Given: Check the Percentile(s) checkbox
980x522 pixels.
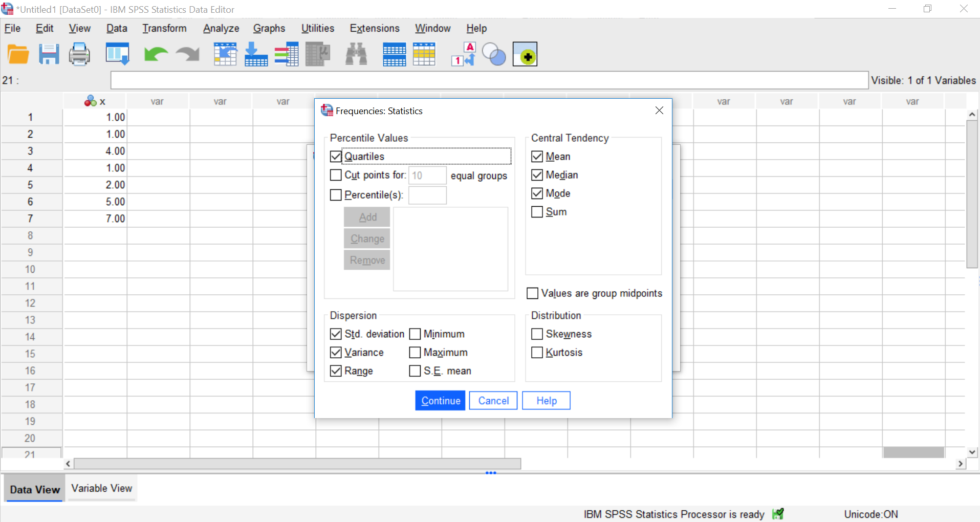Looking at the screenshot, I should [x=336, y=195].
